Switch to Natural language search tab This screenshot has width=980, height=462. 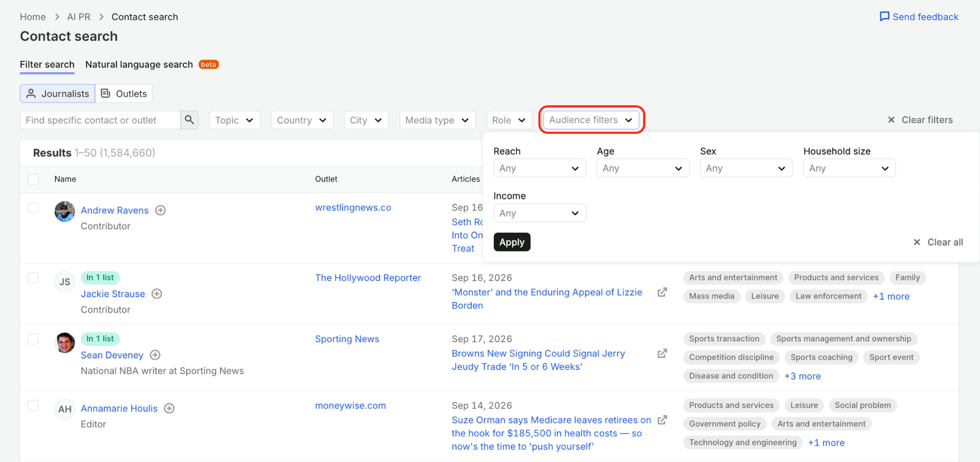(x=139, y=64)
